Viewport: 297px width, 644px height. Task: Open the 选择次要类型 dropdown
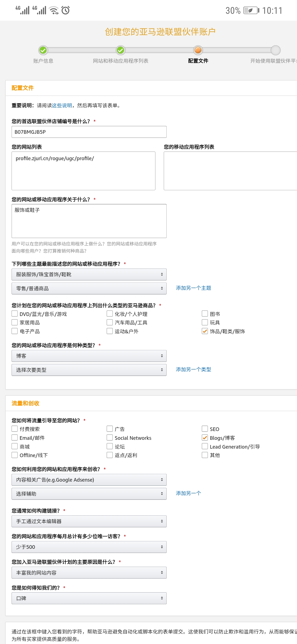point(89,370)
